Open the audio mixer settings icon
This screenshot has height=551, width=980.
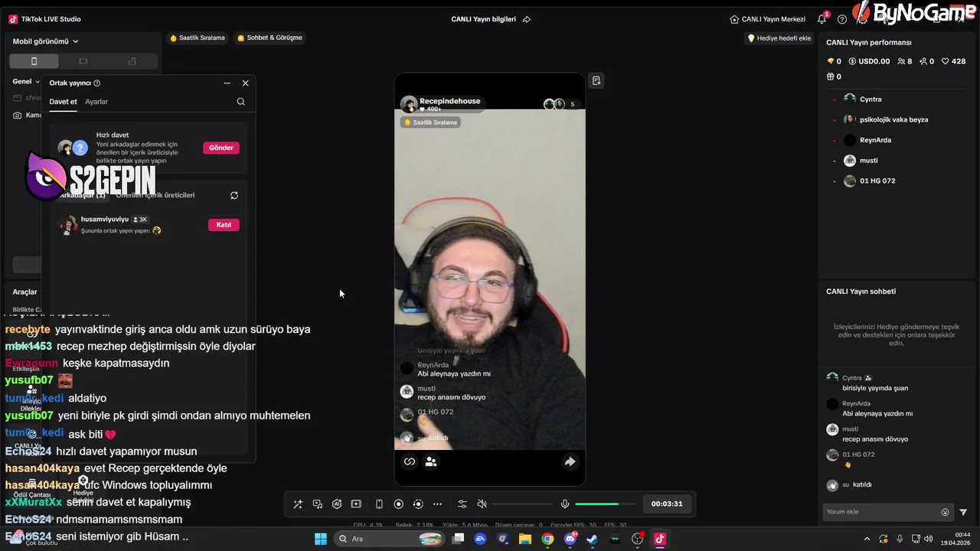tap(462, 504)
